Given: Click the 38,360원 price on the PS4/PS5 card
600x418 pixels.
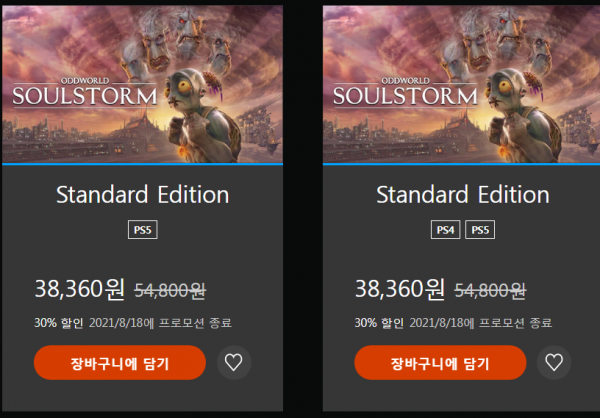Looking at the screenshot, I should [x=400, y=289].
